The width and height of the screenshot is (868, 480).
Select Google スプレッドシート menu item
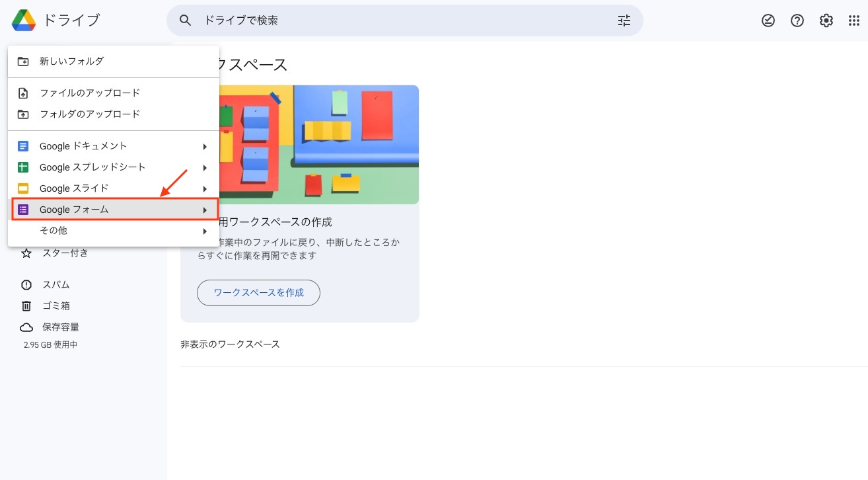click(114, 167)
